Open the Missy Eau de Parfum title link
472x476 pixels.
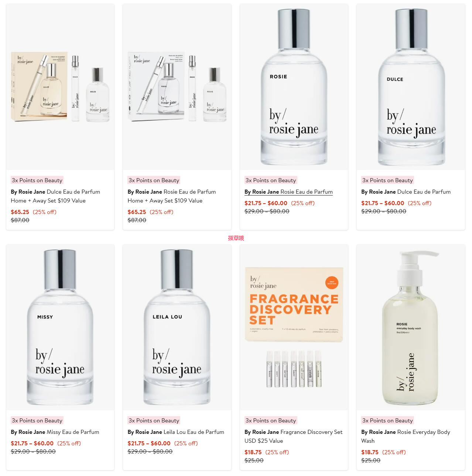tap(55, 432)
